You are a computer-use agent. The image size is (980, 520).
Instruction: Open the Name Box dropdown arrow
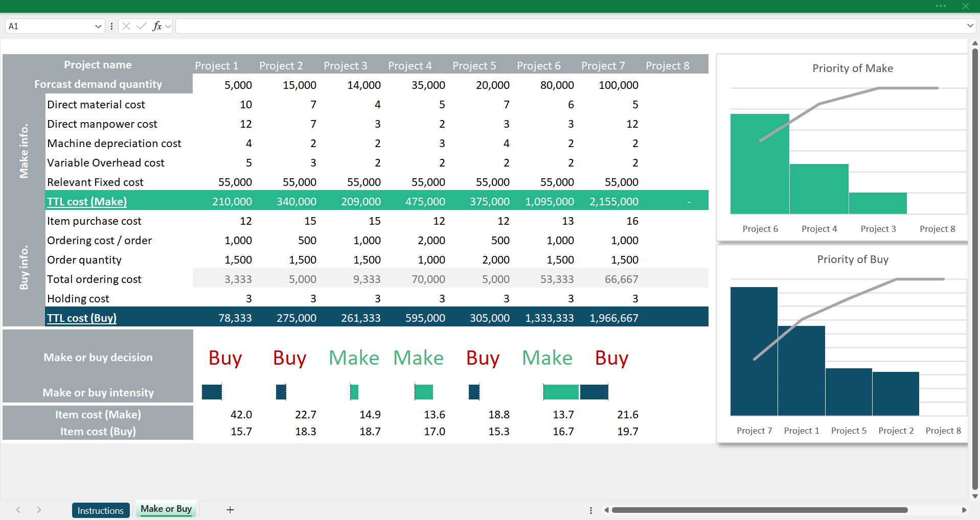(98, 26)
